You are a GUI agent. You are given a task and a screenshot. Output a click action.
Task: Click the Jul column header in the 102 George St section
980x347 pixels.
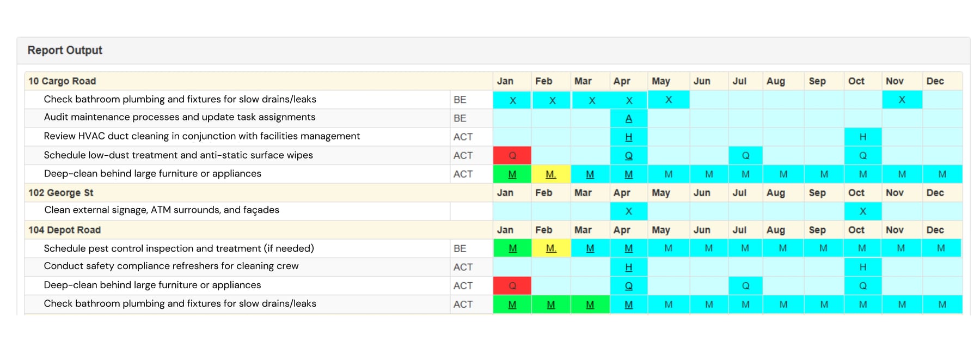739,193
